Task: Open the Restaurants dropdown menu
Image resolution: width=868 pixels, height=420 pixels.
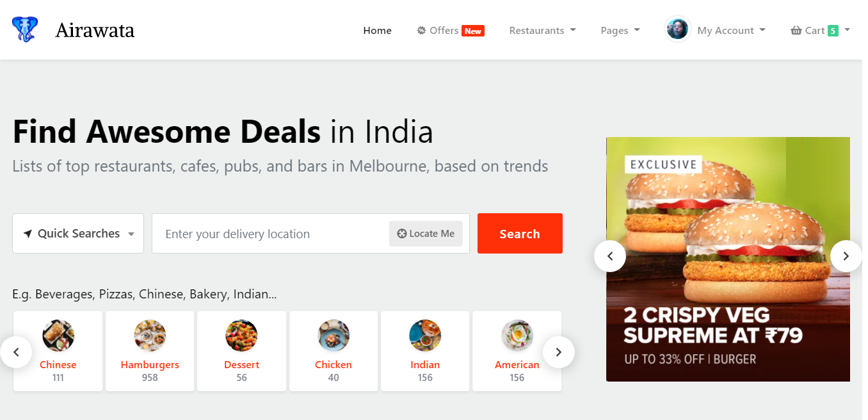Action: 542,30
